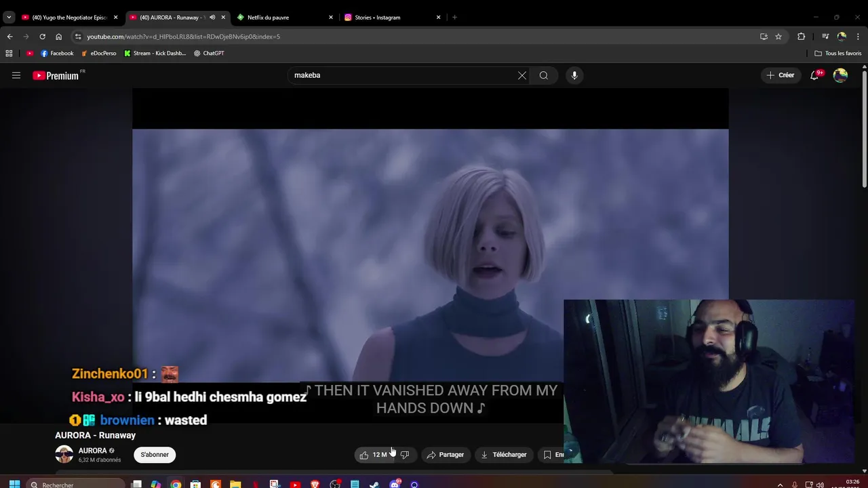Open the tab search dropdown arrow
This screenshot has height=488, width=868.
pyautogui.click(x=9, y=18)
